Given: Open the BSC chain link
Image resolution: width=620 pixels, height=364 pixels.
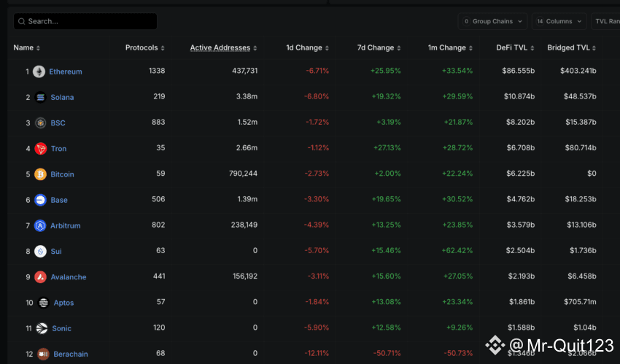Looking at the screenshot, I should 58,123.
